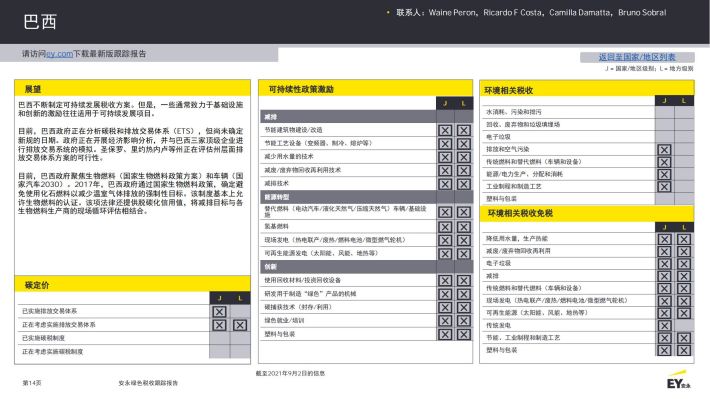Viewport: 710px width, 399px height.
Task: Toggle J checkbox for 节能建筑物建设/改造
Action: tap(445, 130)
